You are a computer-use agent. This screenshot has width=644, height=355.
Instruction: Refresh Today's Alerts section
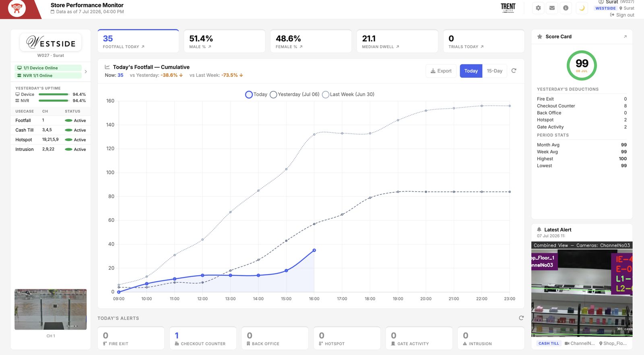pos(521,318)
